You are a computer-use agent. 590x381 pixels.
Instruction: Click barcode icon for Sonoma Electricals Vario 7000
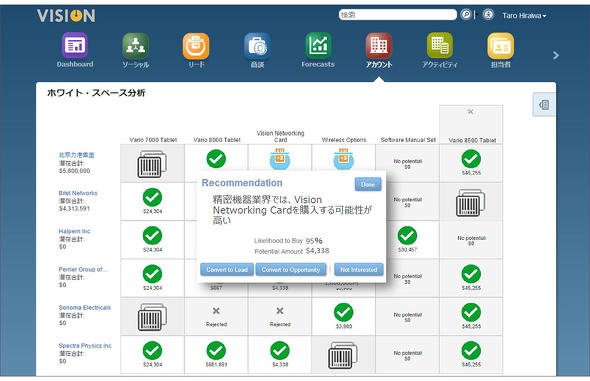152,317
